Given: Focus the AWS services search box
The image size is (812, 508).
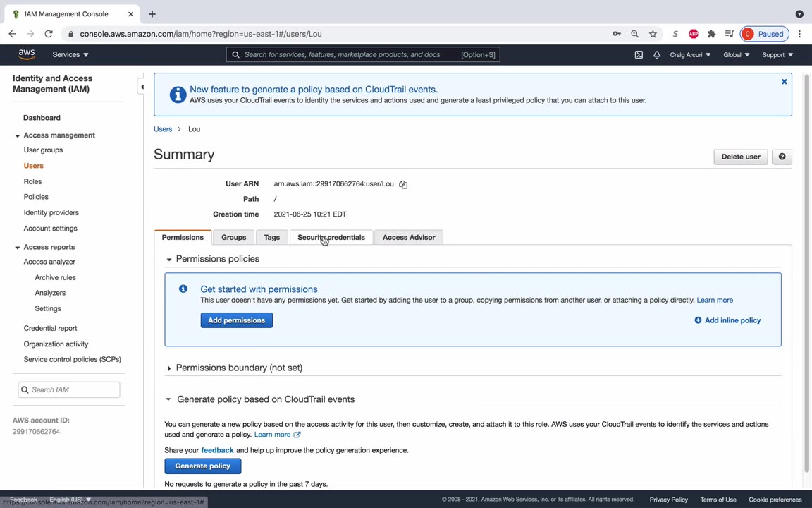Looking at the screenshot, I should pyautogui.click(x=363, y=54).
